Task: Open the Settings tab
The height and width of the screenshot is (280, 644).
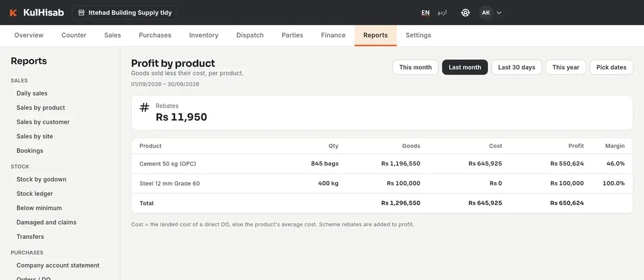Action: coord(419,35)
